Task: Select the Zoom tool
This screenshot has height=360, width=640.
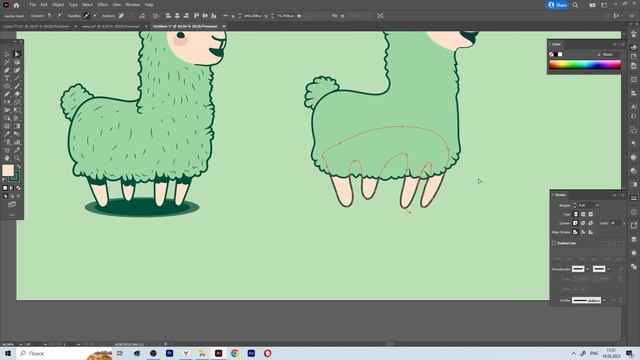Action: coord(17,158)
